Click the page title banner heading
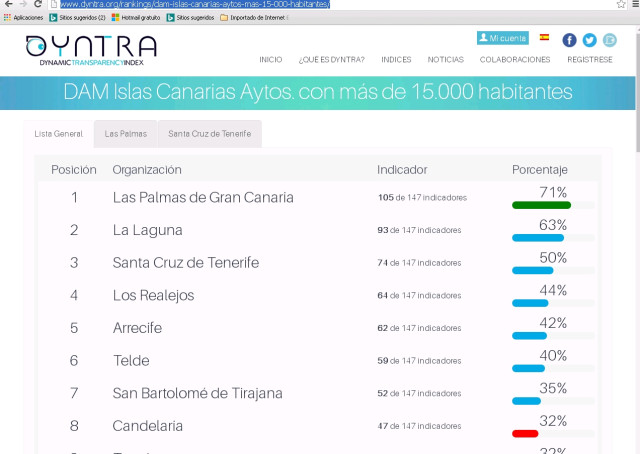Image resolution: width=640 pixels, height=454 pixels. click(x=318, y=92)
